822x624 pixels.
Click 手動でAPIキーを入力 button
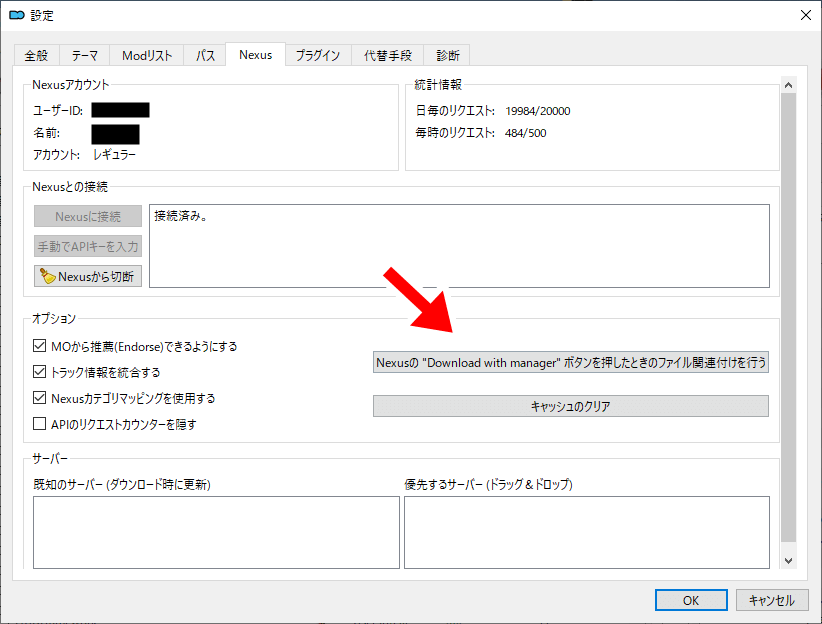point(88,246)
